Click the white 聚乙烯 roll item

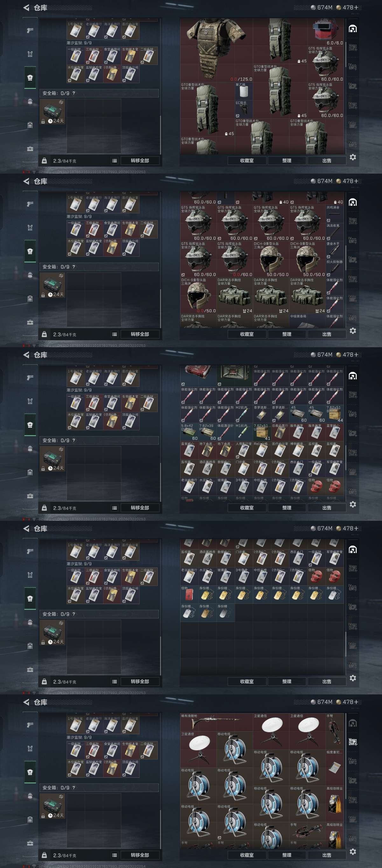pyautogui.click(x=244, y=91)
